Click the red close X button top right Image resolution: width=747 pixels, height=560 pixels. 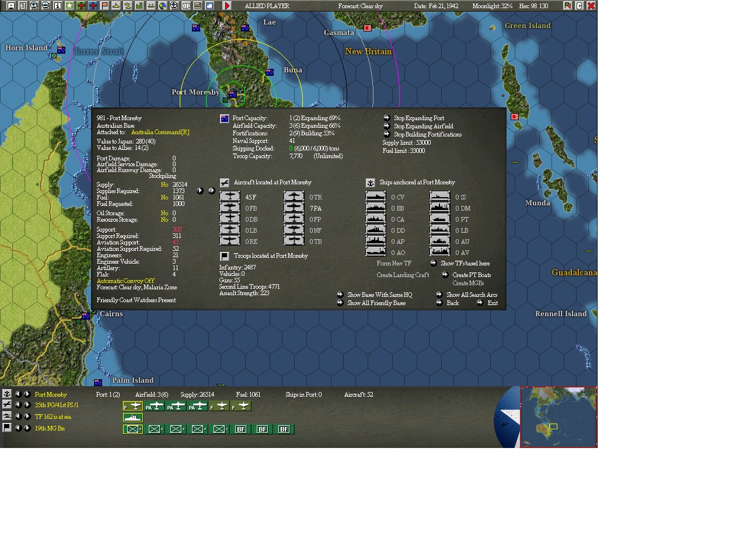pyautogui.click(x=591, y=6)
